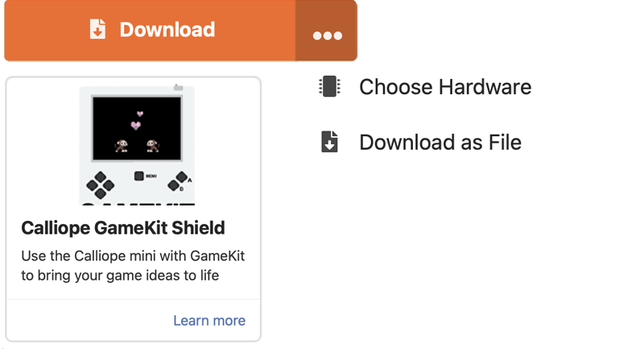Click the small switch atop the GameKit device

point(178,87)
